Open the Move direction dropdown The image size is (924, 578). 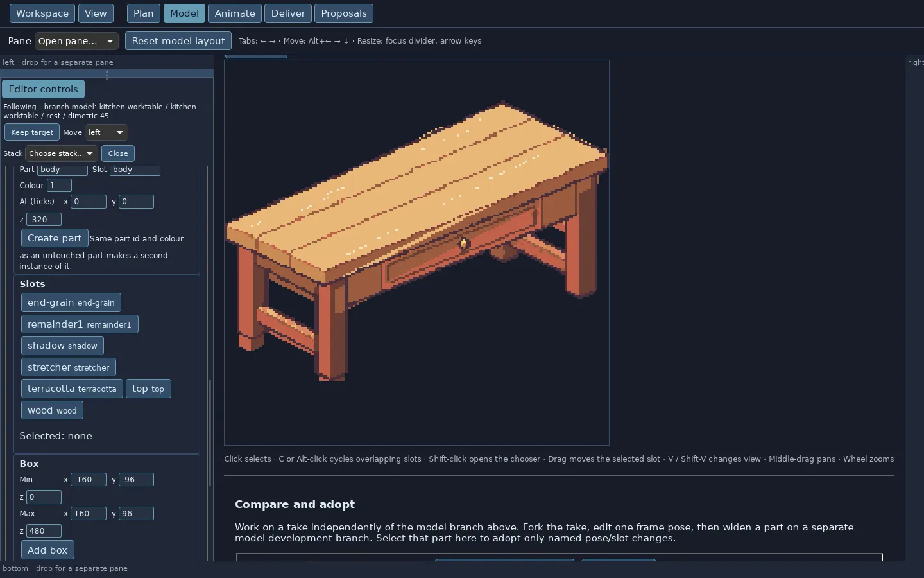107,132
